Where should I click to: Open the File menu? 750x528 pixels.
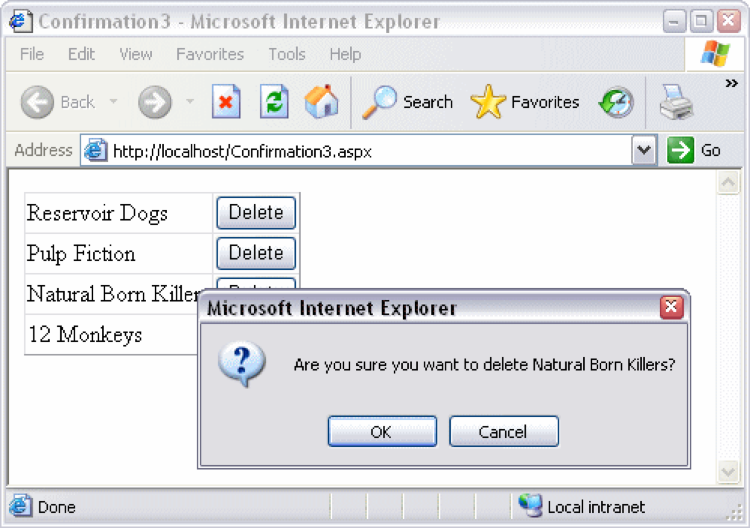pyautogui.click(x=31, y=54)
